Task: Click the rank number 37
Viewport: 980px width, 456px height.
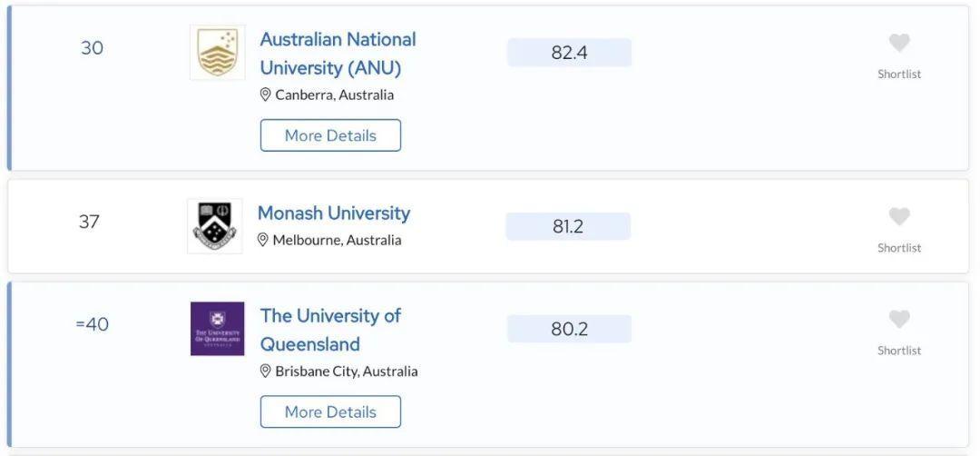Action: (89, 222)
